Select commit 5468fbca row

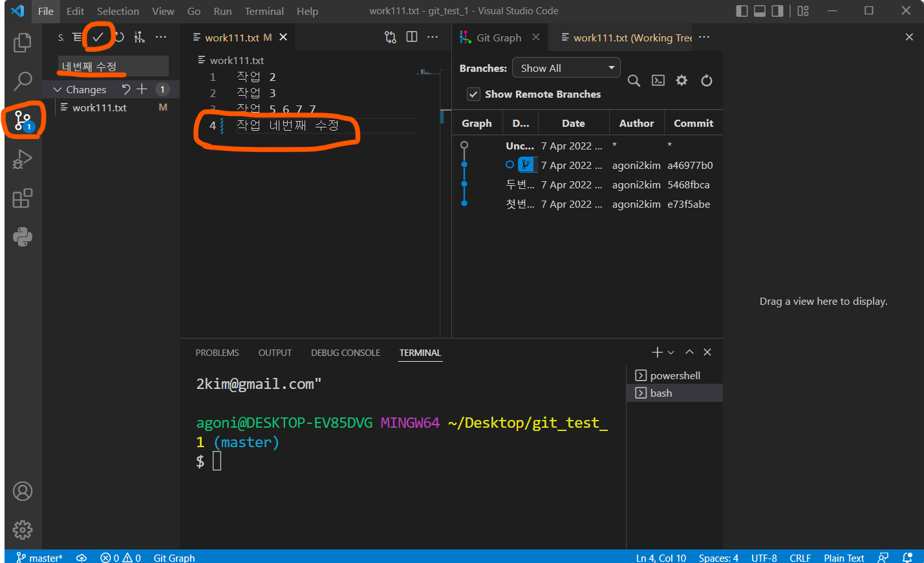tap(587, 184)
